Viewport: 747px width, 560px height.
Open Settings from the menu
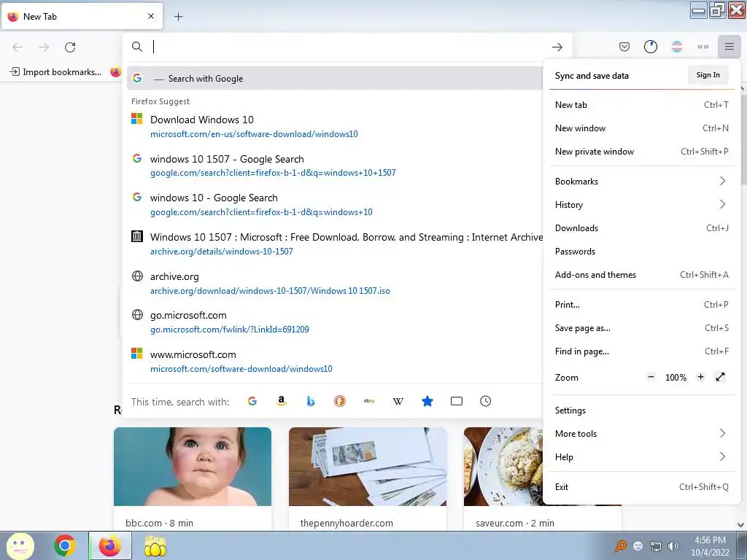pyautogui.click(x=641, y=411)
